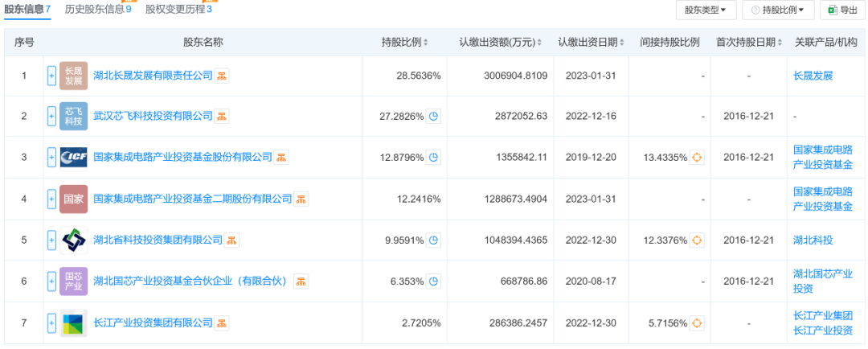This screenshot has width=868, height=349.
Task: Expand row 7 长江产业投资 plus toggle
Action: 51,323
